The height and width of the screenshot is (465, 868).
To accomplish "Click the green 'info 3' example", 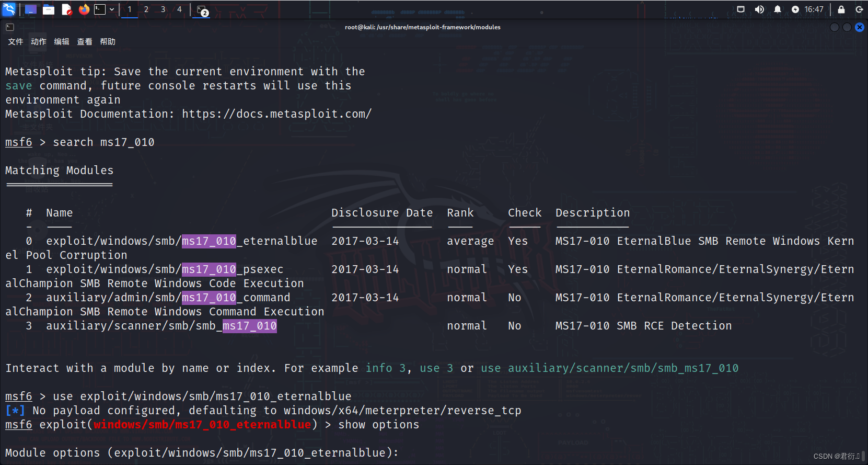I will (386, 368).
